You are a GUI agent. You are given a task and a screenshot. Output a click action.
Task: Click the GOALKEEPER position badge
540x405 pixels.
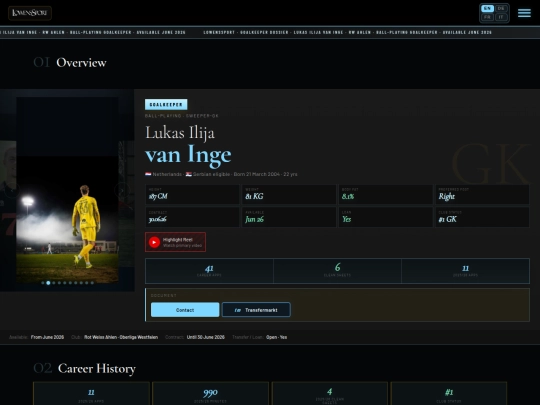coord(166,104)
